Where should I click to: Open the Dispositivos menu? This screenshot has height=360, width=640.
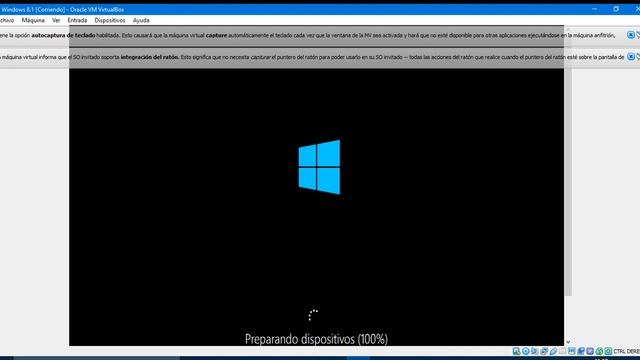click(110, 20)
